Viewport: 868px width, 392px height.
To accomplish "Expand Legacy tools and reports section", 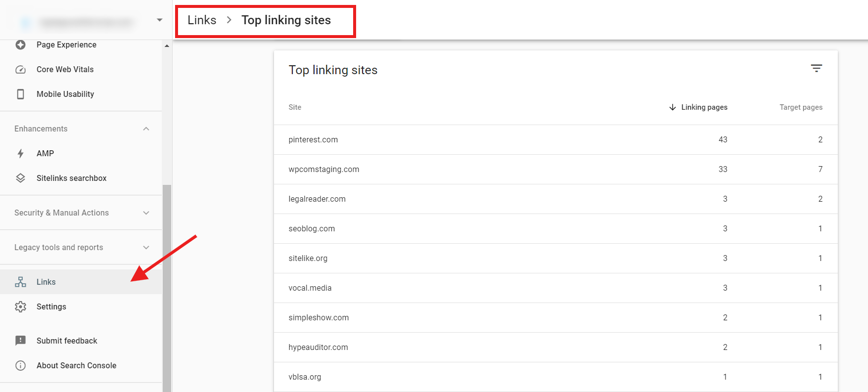I will pyautogui.click(x=146, y=247).
